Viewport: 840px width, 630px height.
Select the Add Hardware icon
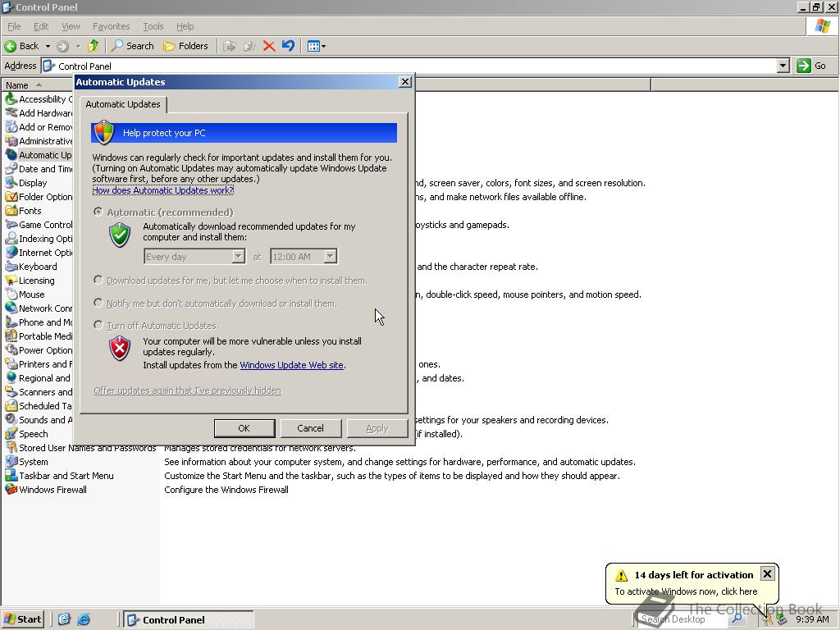pos(11,113)
